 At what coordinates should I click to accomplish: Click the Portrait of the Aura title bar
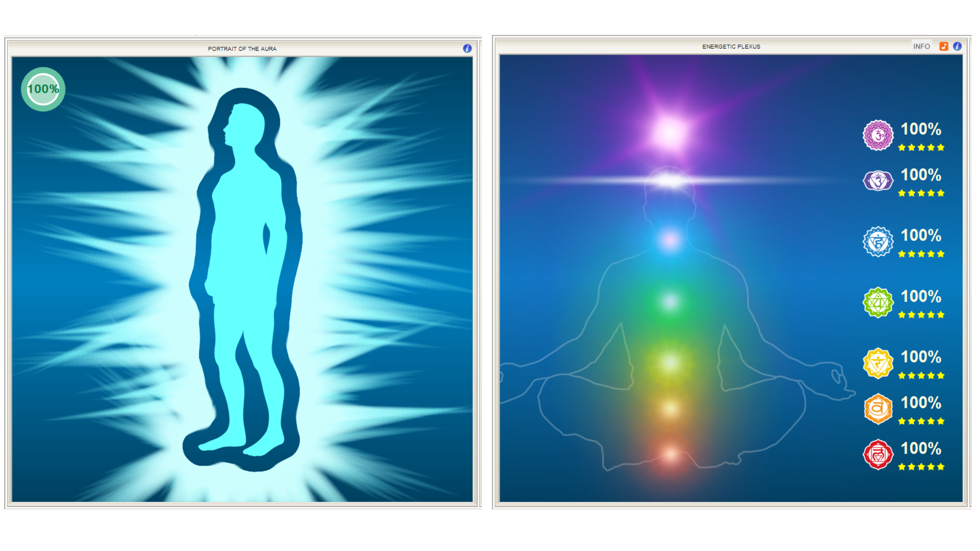pyautogui.click(x=242, y=49)
